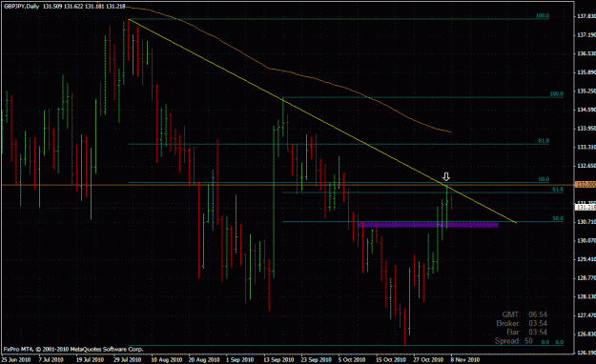Select the orange horizontal line
This screenshot has height=364, width=596.
point(287,185)
